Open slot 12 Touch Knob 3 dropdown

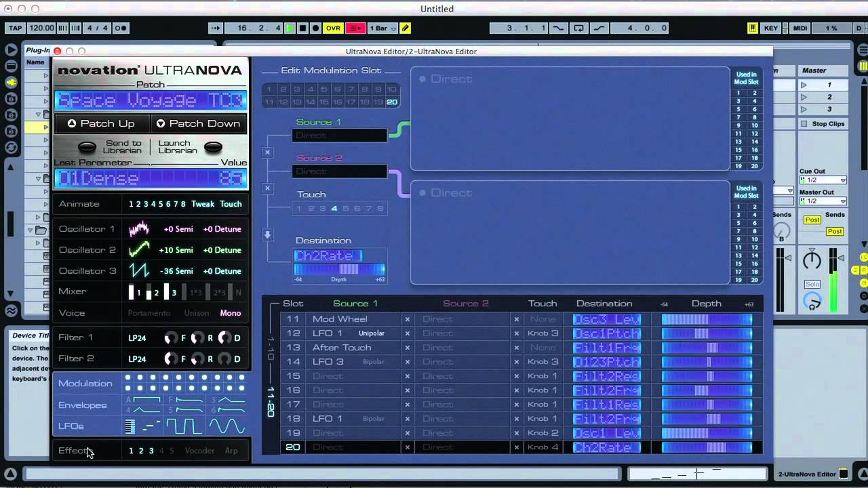tap(542, 333)
